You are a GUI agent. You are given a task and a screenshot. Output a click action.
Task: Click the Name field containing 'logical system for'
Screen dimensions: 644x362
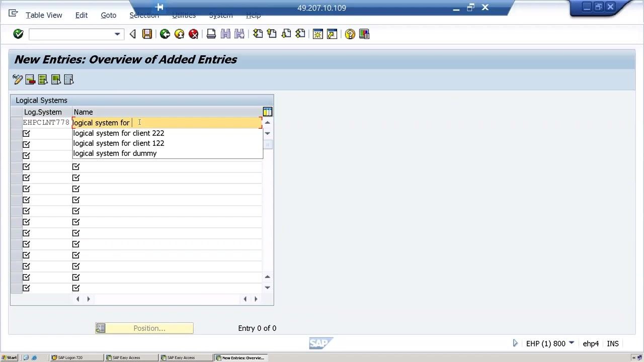(x=167, y=123)
